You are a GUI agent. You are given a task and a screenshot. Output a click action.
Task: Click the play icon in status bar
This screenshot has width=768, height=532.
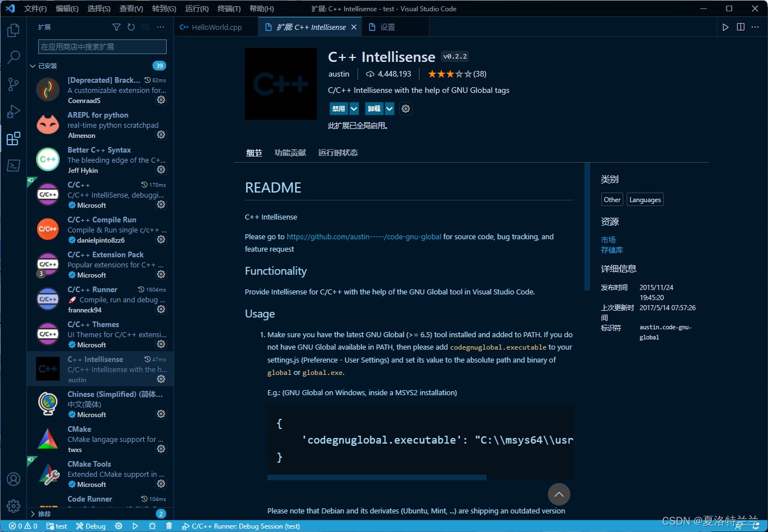(135, 526)
